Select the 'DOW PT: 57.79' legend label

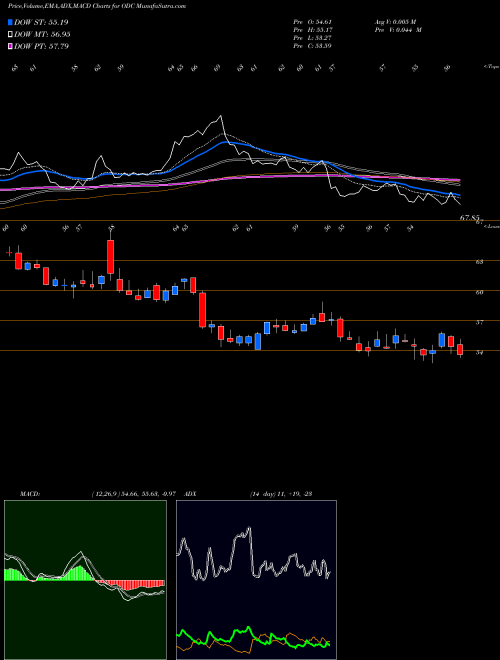(41, 46)
